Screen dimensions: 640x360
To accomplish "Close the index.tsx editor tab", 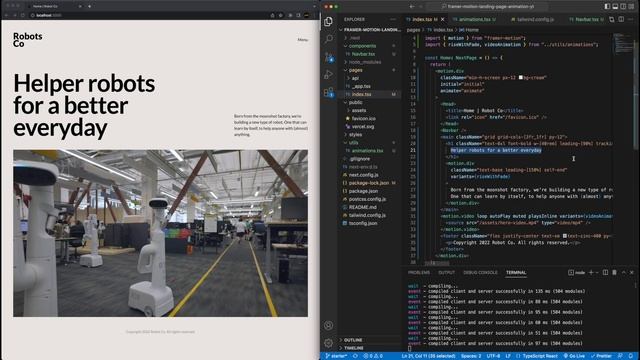I will (x=442, y=19).
